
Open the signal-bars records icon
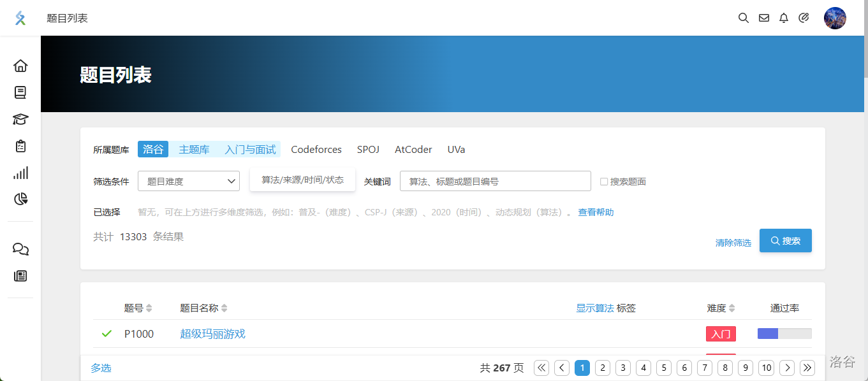[20, 173]
